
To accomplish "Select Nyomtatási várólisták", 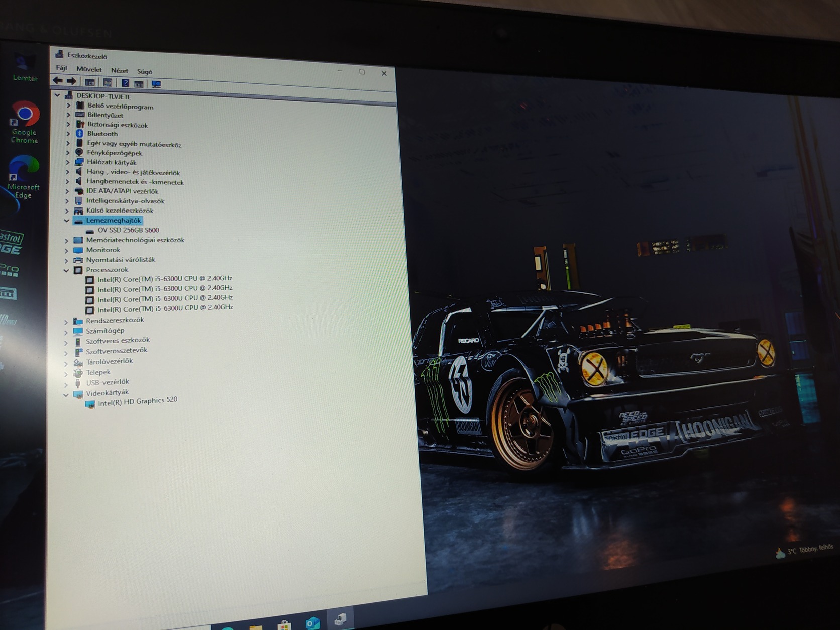I will [x=121, y=260].
